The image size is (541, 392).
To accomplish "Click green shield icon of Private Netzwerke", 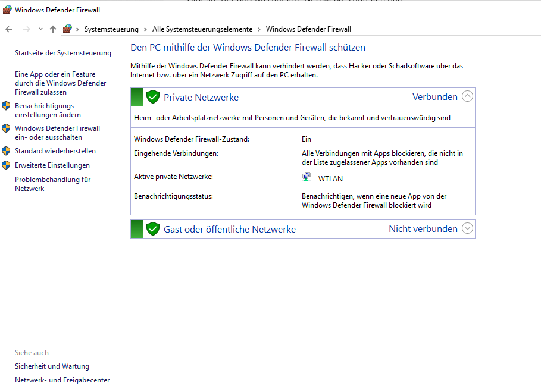I will (153, 97).
